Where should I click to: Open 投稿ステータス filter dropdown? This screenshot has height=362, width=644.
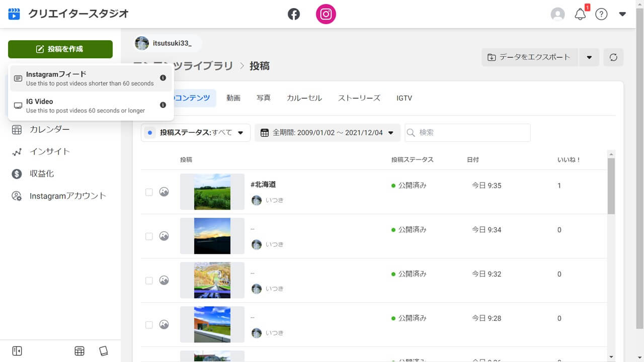(x=196, y=133)
